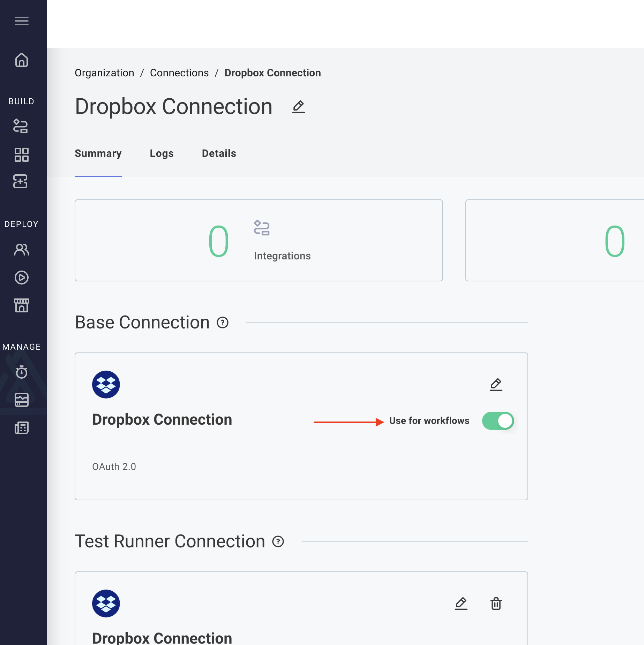Edit the Dropbox Connection name via pencil icon
This screenshot has height=645, width=644.
coord(298,107)
